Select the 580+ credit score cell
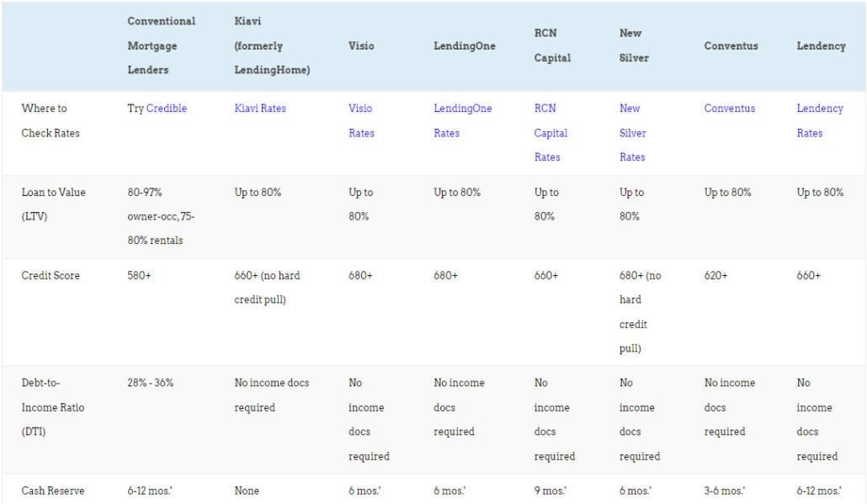867x504 pixels. coord(140,276)
